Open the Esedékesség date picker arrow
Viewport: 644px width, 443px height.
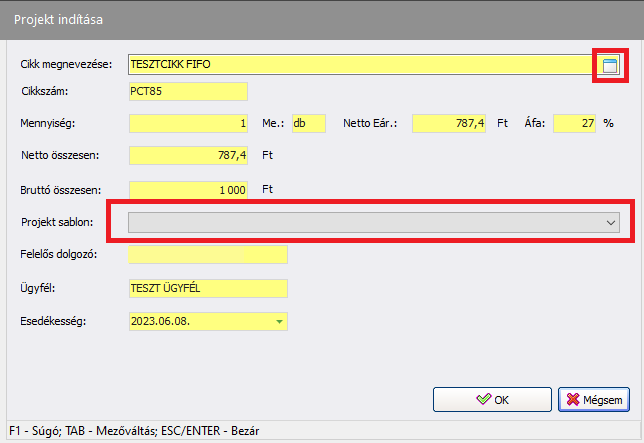pos(280,322)
